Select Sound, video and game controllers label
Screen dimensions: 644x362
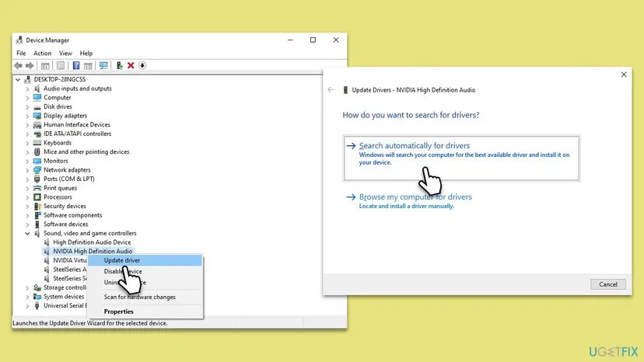(90, 234)
